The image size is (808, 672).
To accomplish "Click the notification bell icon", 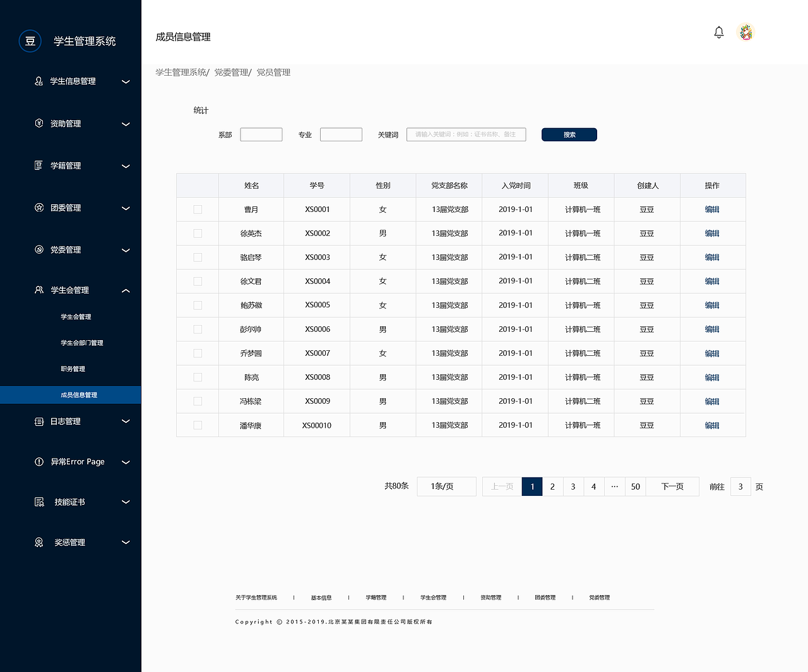I will point(718,32).
